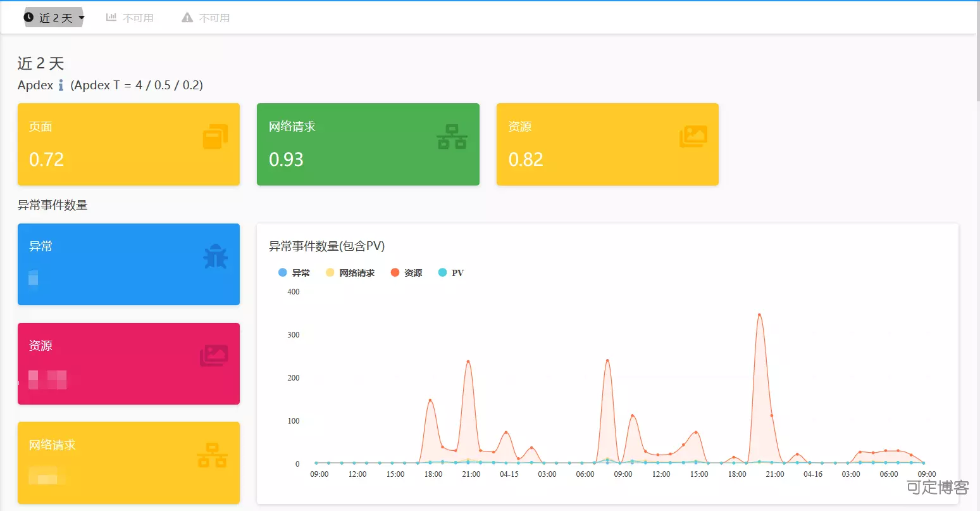The width and height of the screenshot is (980, 511).
Task: Click the 400 value on chart y-axis
Action: [294, 292]
